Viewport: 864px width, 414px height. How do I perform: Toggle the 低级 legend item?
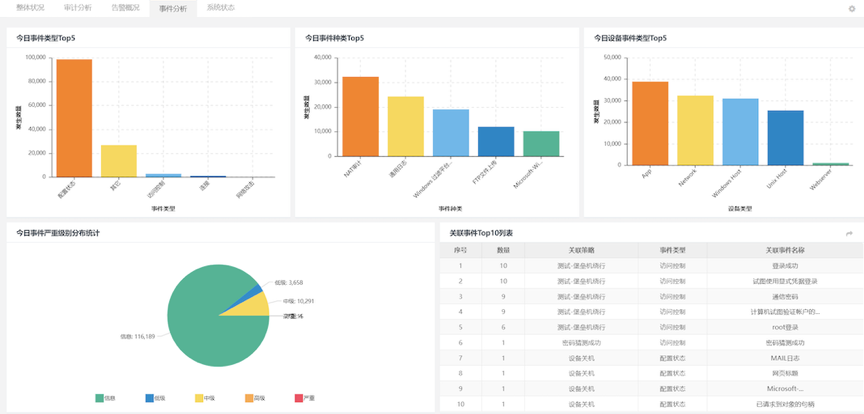pyautogui.click(x=154, y=398)
